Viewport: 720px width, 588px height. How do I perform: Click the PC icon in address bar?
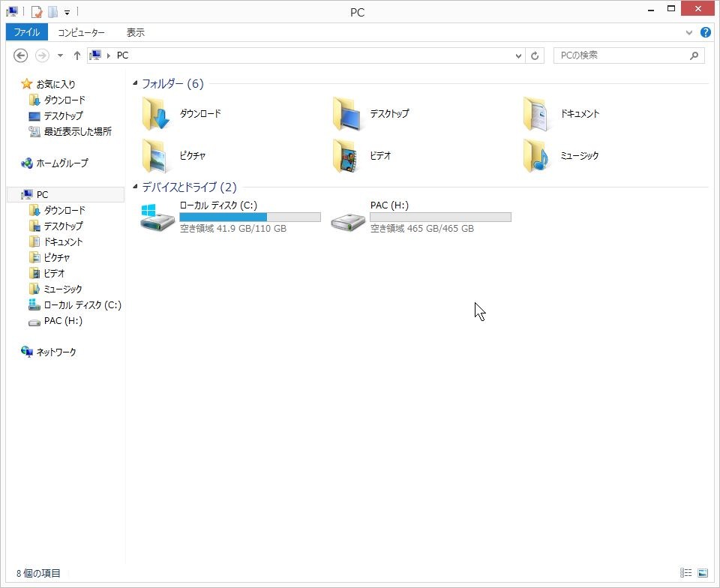click(x=95, y=55)
